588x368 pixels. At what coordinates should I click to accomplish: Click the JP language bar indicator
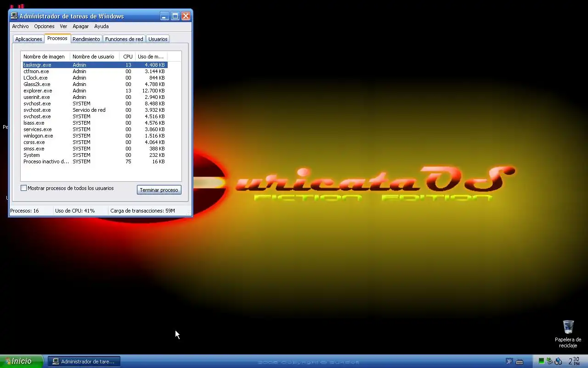tap(509, 362)
